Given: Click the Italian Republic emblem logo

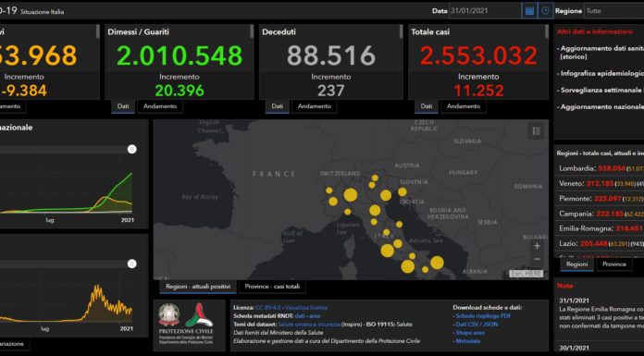Looking at the screenshot, I should [x=168, y=315].
